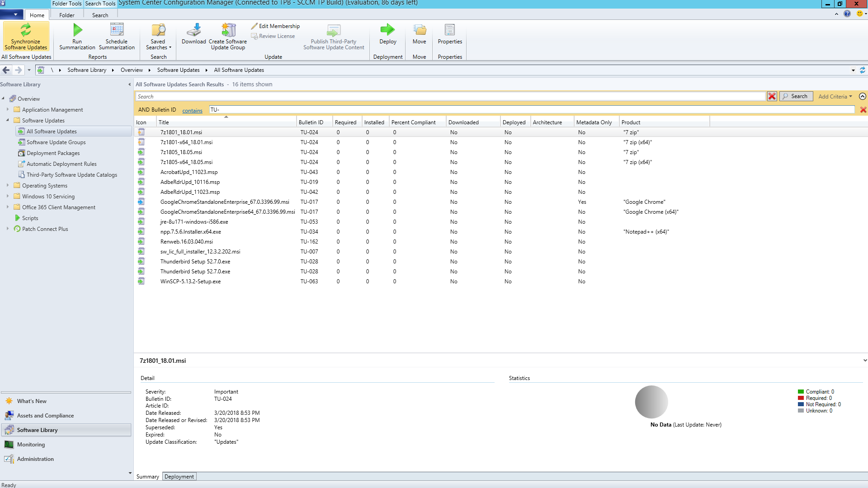
Task: Click the 'contains' operator link
Action: coord(192,110)
